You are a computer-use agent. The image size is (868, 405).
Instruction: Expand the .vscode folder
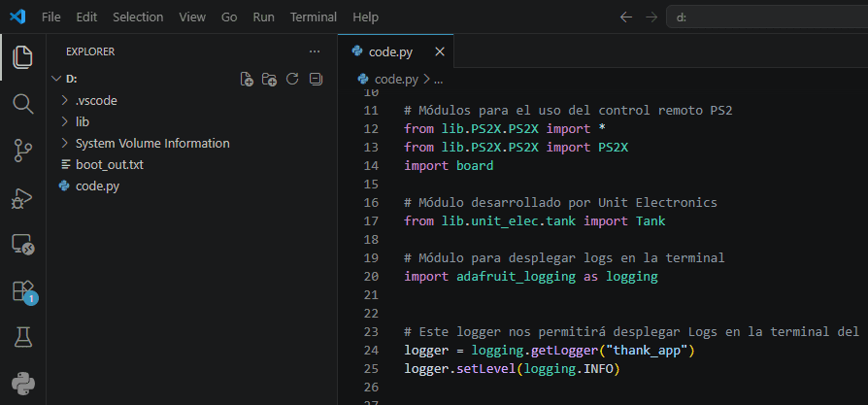65,101
